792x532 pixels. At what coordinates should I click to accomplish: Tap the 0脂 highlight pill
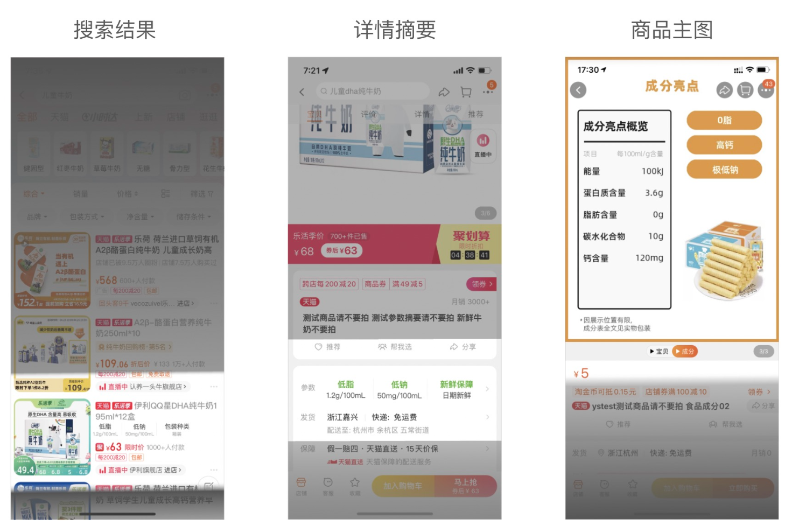coord(724,120)
